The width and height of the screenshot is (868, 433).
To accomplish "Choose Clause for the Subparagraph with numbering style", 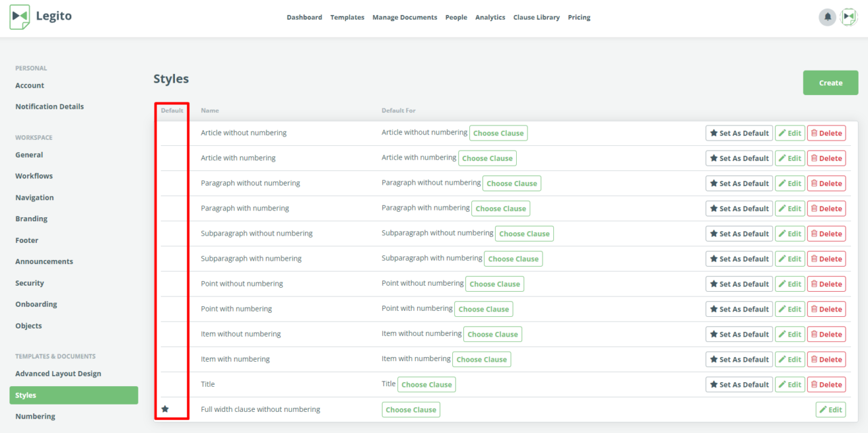I will (513, 258).
